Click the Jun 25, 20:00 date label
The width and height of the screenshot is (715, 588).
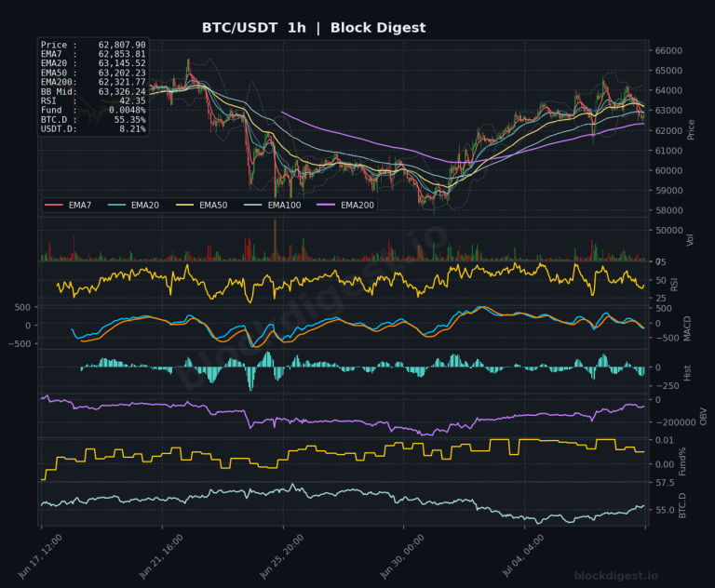coord(281,556)
